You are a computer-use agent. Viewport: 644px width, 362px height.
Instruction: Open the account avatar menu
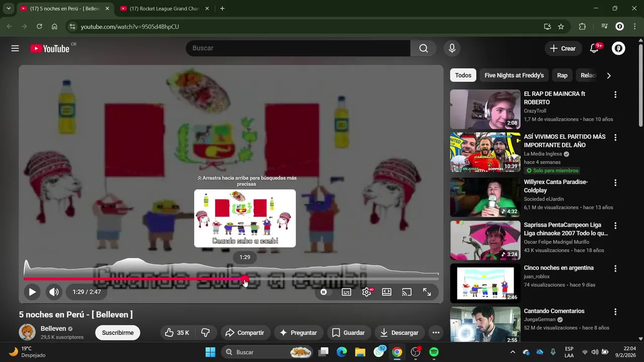tap(618, 48)
